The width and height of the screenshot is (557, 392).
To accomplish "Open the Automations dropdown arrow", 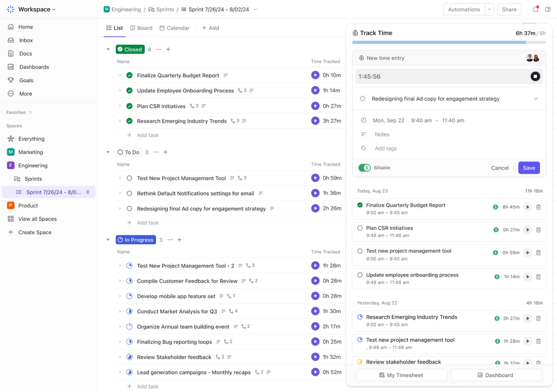I will 489,10.
